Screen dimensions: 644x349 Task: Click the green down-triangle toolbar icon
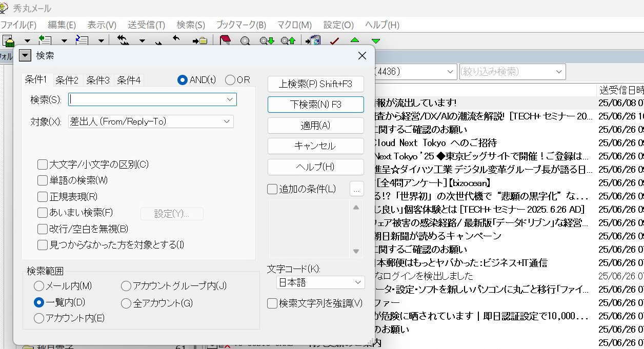376,41
